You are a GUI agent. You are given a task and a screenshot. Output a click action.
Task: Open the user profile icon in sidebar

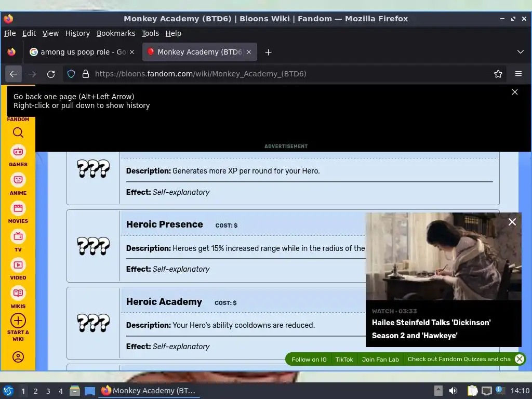pyautogui.click(x=18, y=357)
